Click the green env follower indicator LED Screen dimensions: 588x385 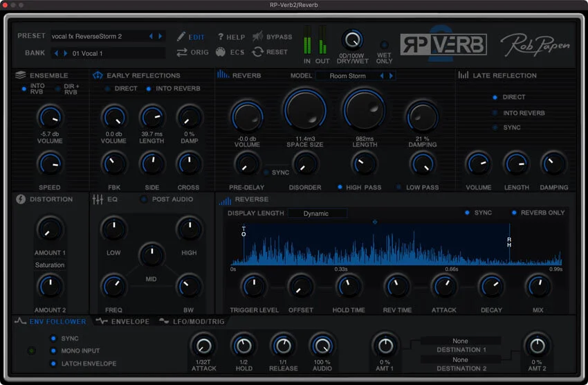pyautogui.click(x=32, y=351)
